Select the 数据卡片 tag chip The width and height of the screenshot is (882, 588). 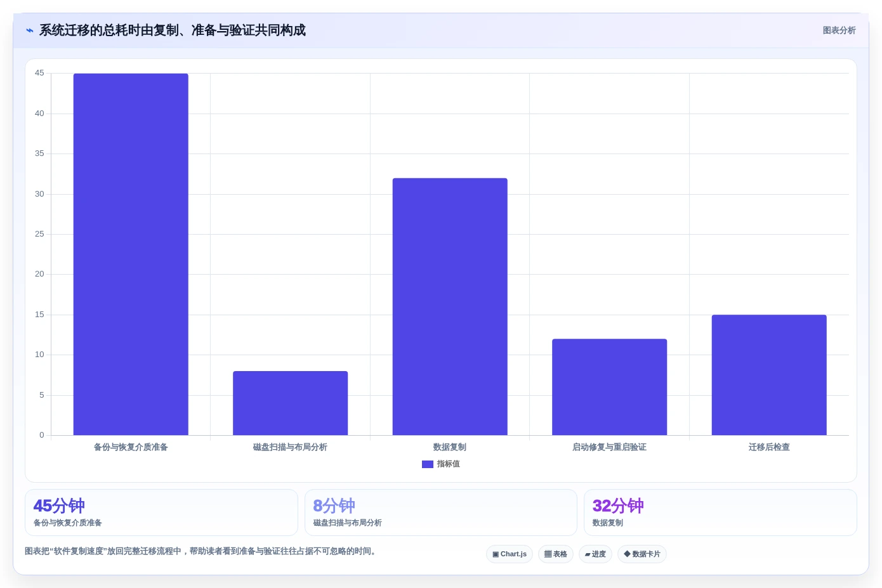[642, 554]
